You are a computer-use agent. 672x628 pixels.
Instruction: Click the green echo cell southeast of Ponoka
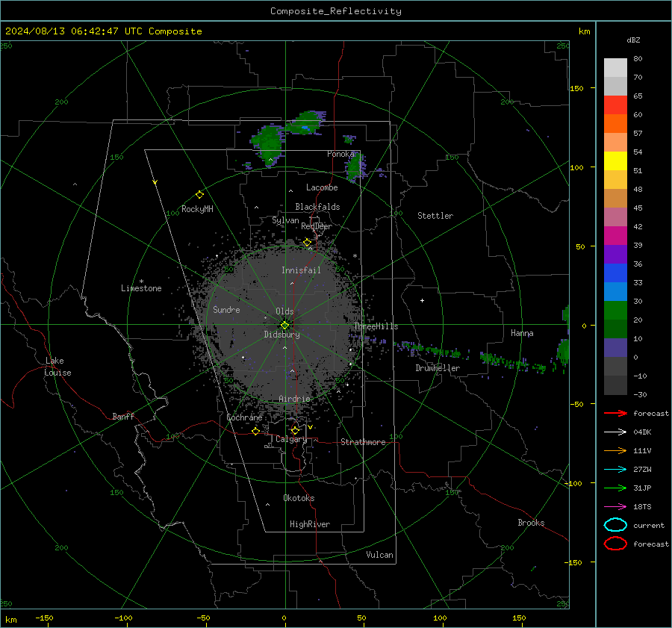coord(355,167)
